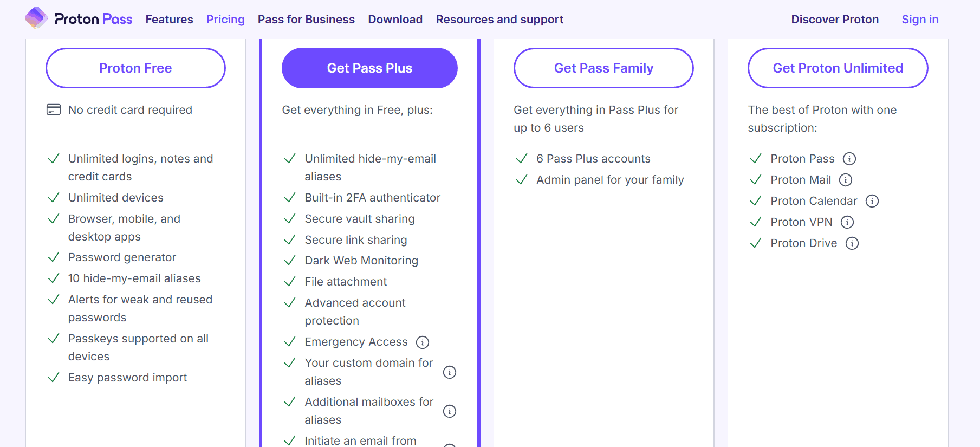Open Pass for Business menu item
The height and width of the screenshot is (447, 980).
coord(306,20)
